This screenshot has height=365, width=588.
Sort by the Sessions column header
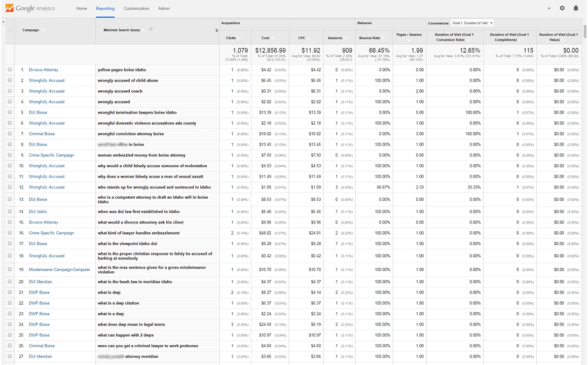pyautogui.click(x=335, y=38)
